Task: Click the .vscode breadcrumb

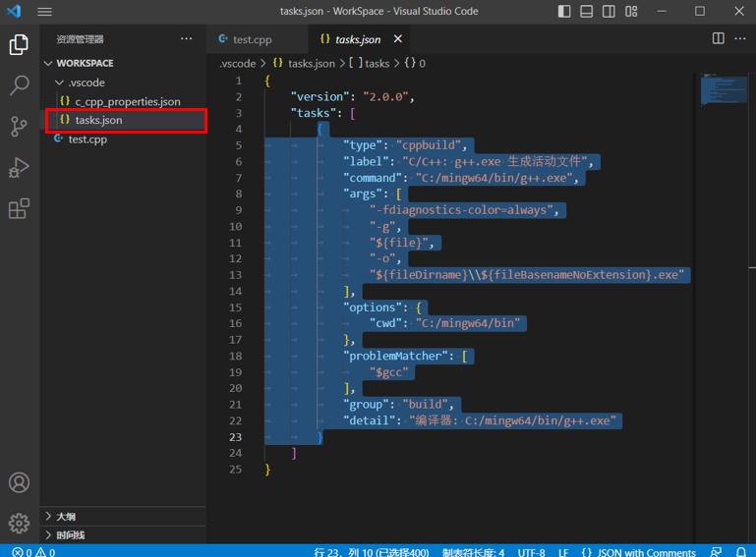Action: click(x=238, y=64)
